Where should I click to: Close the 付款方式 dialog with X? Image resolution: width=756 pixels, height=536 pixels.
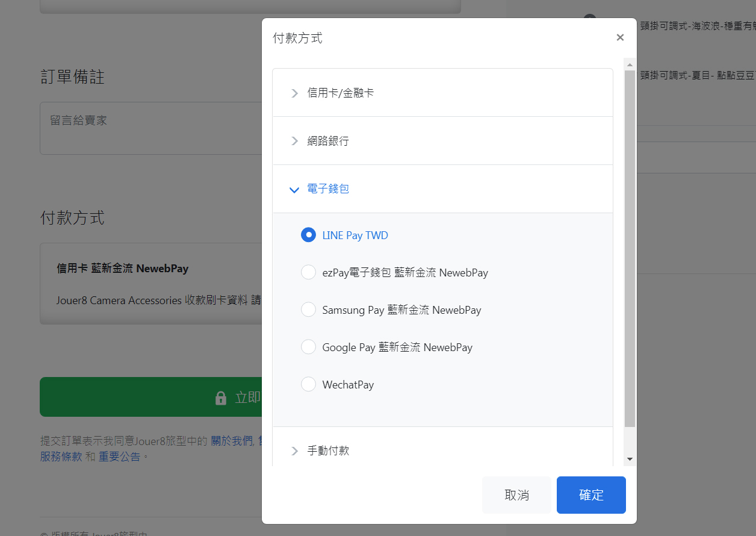click(620, 37)
